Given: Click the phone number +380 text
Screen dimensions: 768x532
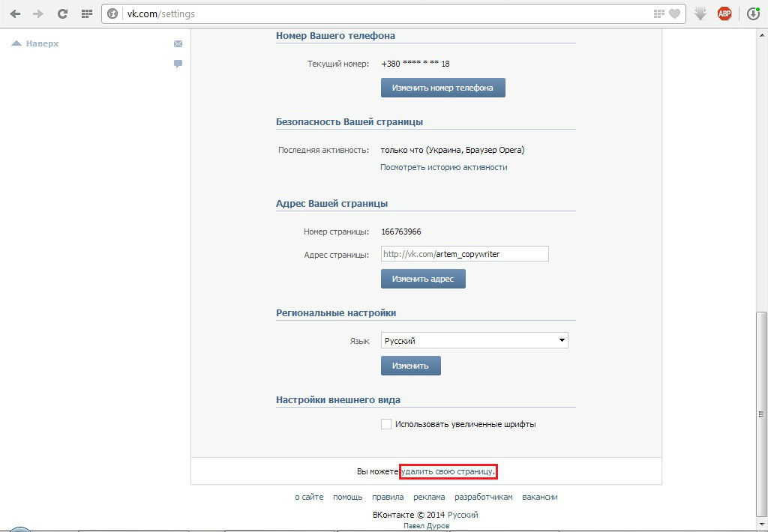Looking at the screenshot, I should 415,64.
